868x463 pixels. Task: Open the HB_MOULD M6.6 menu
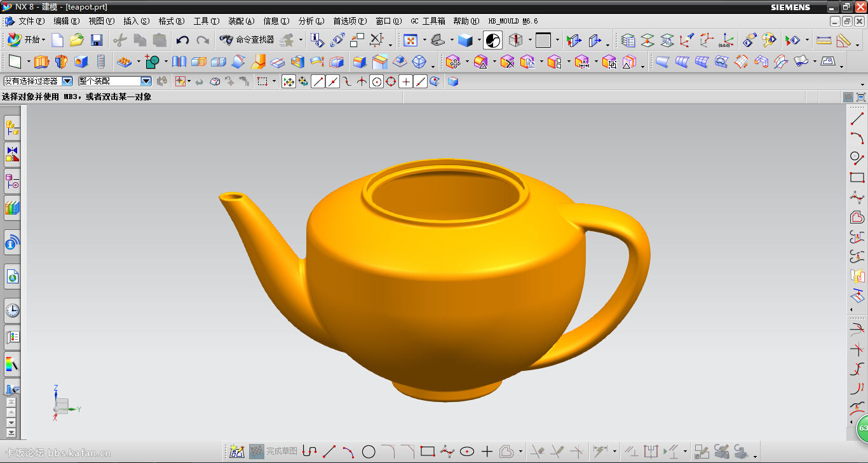(x=513, y=21)
